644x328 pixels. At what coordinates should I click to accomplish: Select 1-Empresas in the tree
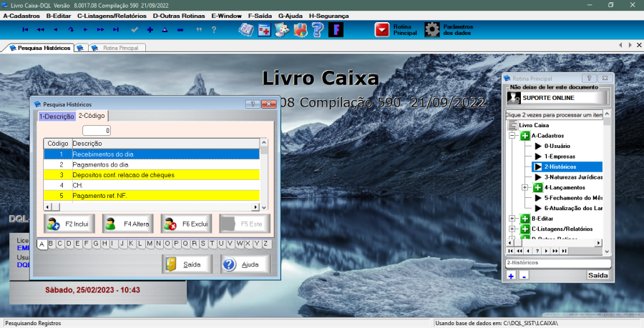(559, 156)
